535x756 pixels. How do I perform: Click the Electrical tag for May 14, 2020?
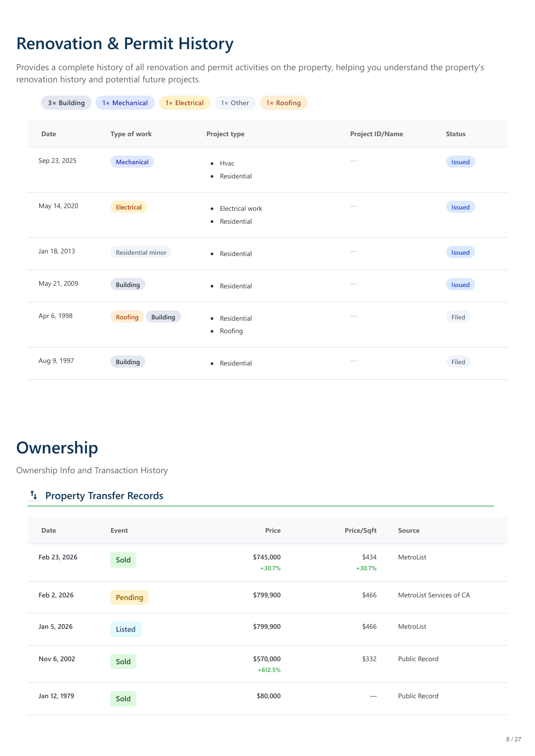(x=128, y=207)
